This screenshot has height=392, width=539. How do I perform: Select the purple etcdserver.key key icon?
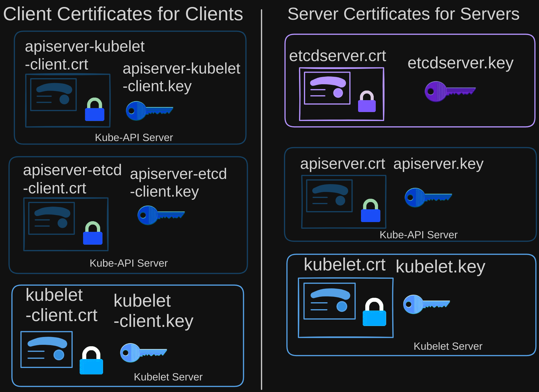tap(450, 91)
